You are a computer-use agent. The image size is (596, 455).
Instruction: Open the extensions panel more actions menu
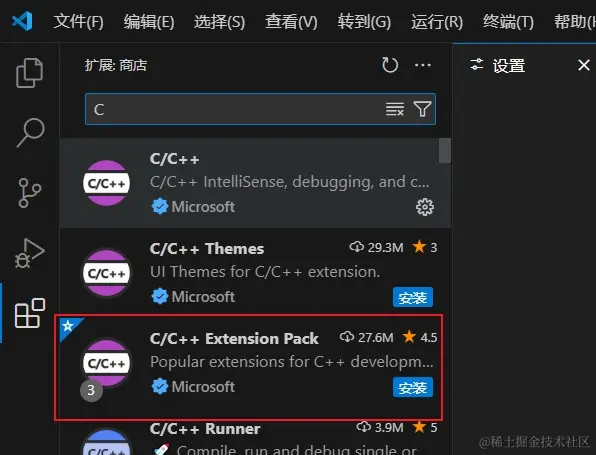click(423, 65)
